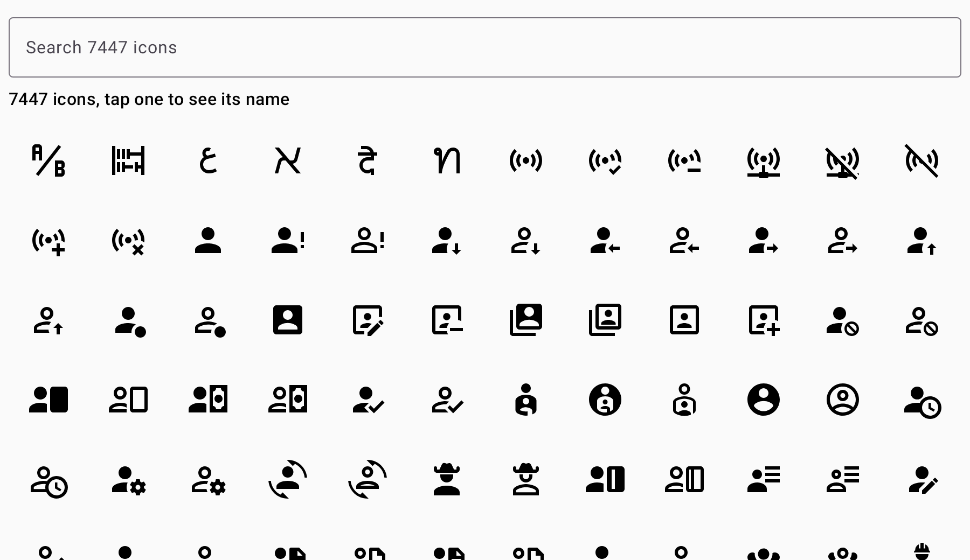Select the filled account cancel icon
This screenshot has width=970, height=560.
point(843,321)
